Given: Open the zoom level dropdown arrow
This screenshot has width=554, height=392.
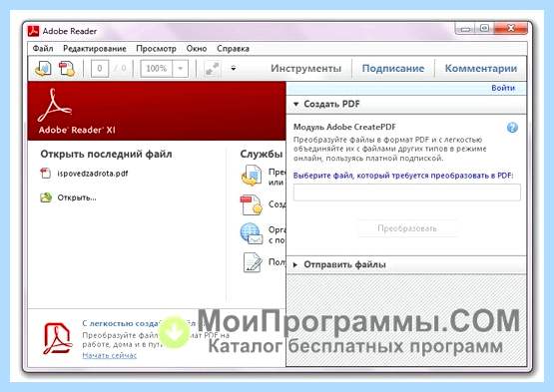Looking at the screenshot, I should pos(181,68).
